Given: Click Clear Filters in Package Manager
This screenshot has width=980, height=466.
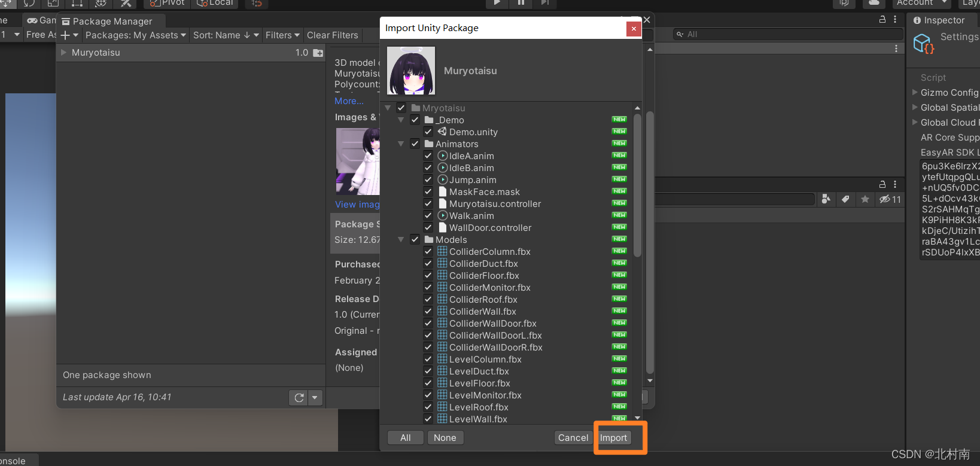Looking at the screenshot, I should click(x=333, y=35).
